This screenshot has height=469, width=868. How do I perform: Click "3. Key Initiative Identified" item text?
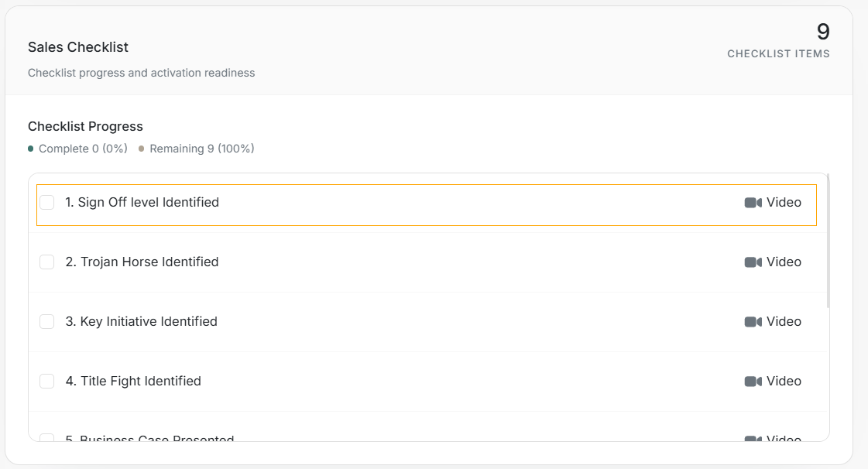click(x=141, y=322)
